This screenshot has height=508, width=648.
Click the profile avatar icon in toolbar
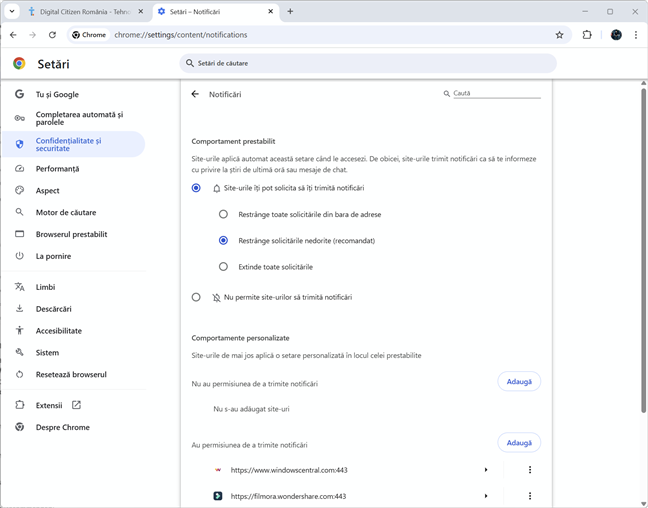click(616, 34)
